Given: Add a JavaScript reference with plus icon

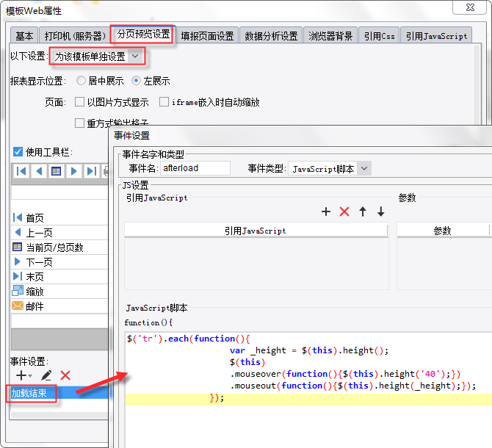Looking at the screenshot, I should (x=326, y=212).
